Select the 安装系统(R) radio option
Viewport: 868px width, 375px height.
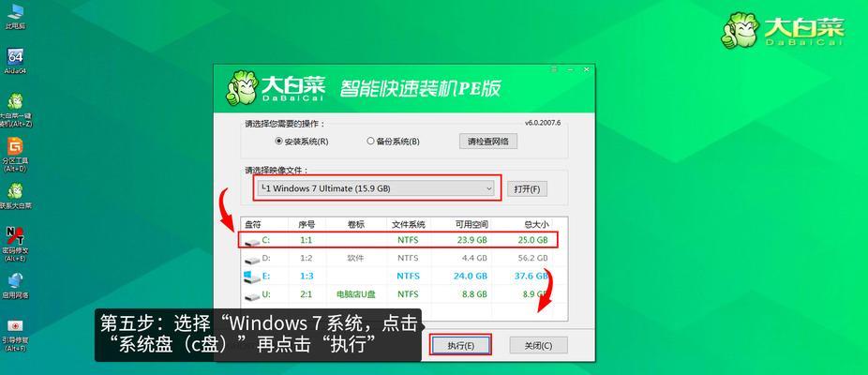tap(302, 142)
